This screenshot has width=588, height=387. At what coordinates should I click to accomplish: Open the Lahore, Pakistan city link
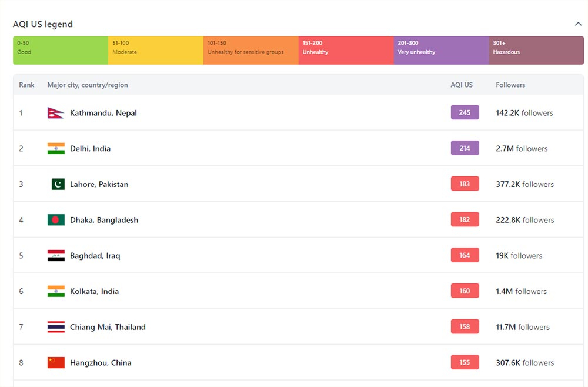coord(99,184)
